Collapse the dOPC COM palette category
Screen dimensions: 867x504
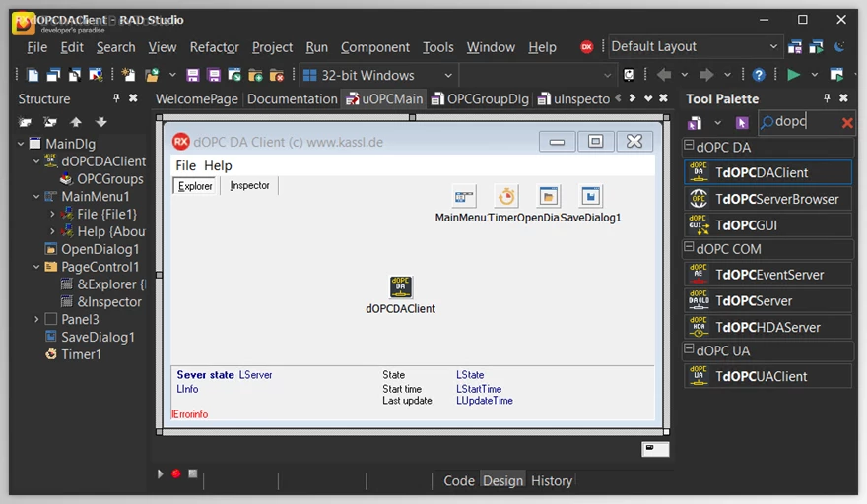pos(689,247)
